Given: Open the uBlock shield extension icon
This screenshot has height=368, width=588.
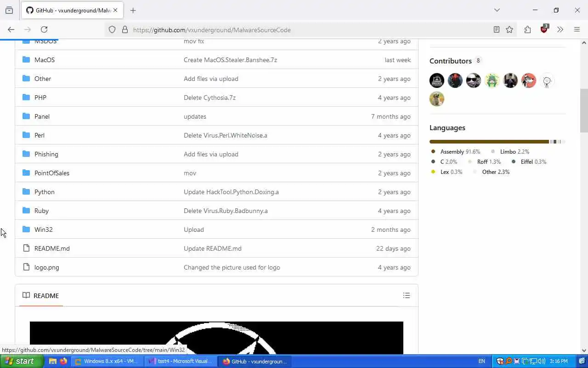Looking at the screenshot, I should (x=544, y=29).
